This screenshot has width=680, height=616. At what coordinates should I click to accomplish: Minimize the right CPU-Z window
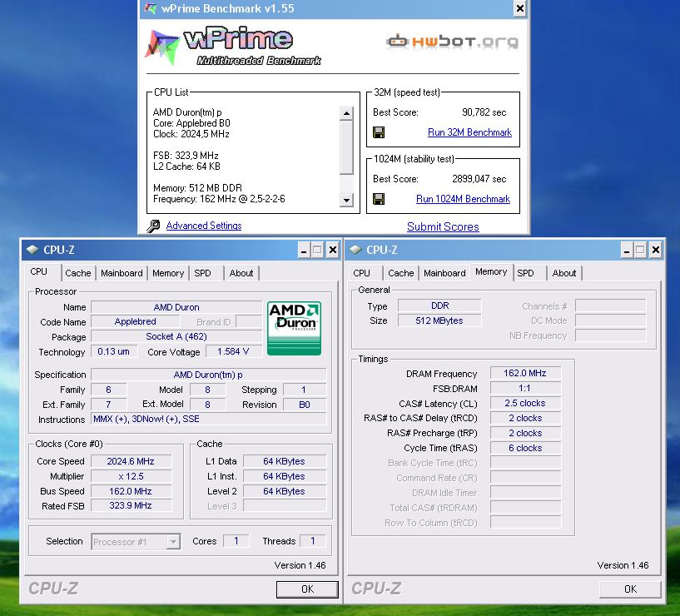[x=627, y=250]
